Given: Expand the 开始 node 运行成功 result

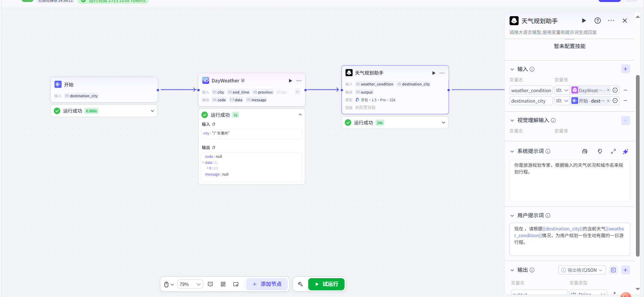Looking at the screenshot, I should point(152,111).
